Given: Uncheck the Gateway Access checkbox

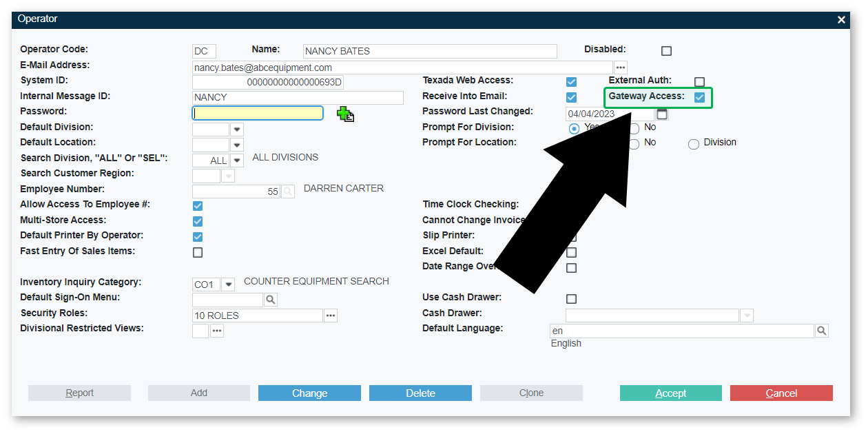Looking at the screenshot, I should click(x=699, y=98).
